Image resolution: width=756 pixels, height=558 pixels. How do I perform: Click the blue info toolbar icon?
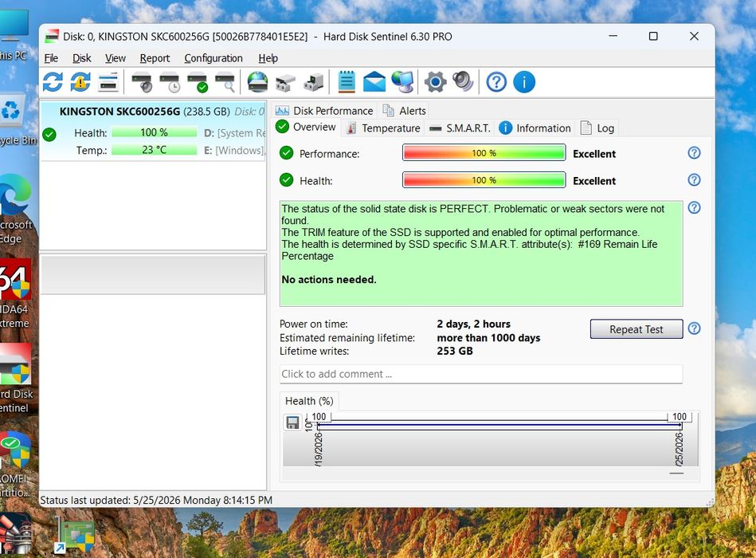tap(524, 81)
